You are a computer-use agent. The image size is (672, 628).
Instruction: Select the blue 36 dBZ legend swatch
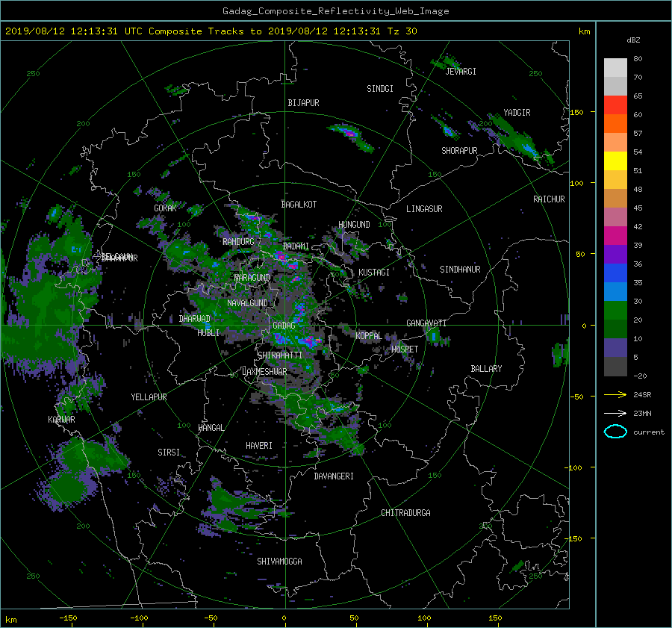(615, 273)
